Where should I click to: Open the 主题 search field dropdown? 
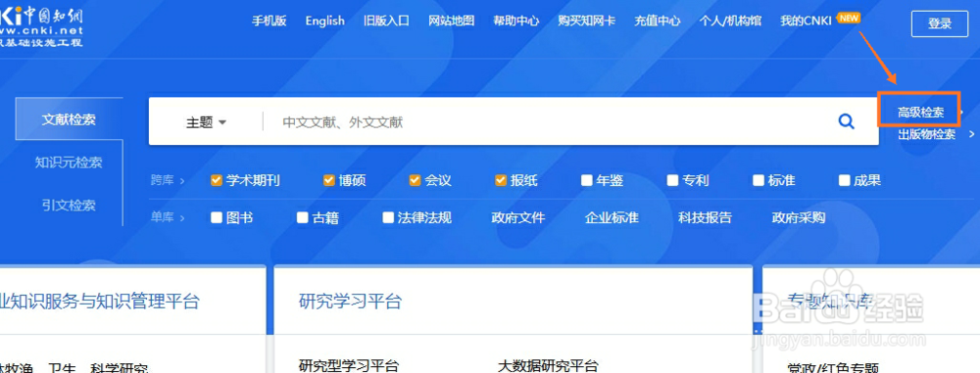206,122
